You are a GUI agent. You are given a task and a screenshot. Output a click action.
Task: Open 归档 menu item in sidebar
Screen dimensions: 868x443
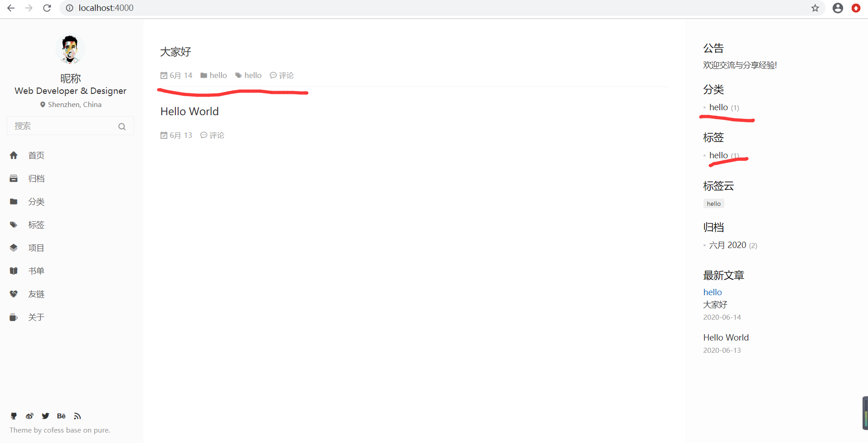36,179
